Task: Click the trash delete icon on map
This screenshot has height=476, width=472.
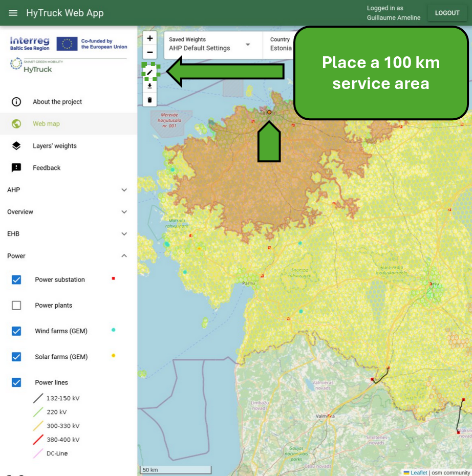Action: coord(149,100)
